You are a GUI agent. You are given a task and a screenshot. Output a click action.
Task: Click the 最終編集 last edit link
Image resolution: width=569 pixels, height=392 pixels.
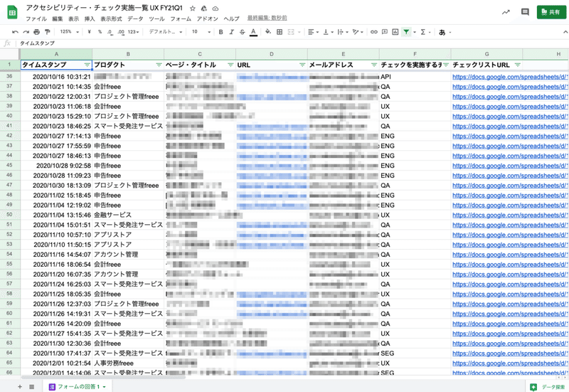267,18
